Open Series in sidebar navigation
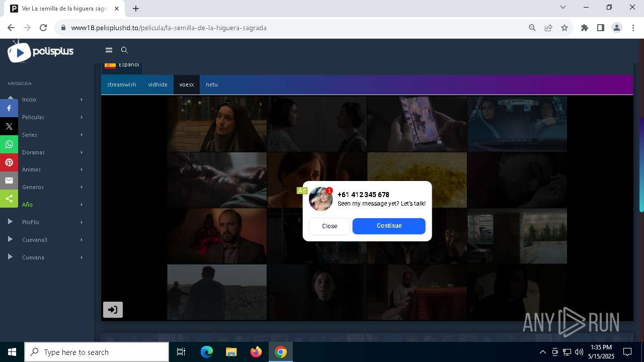644x362 pixels. point(30,135)
